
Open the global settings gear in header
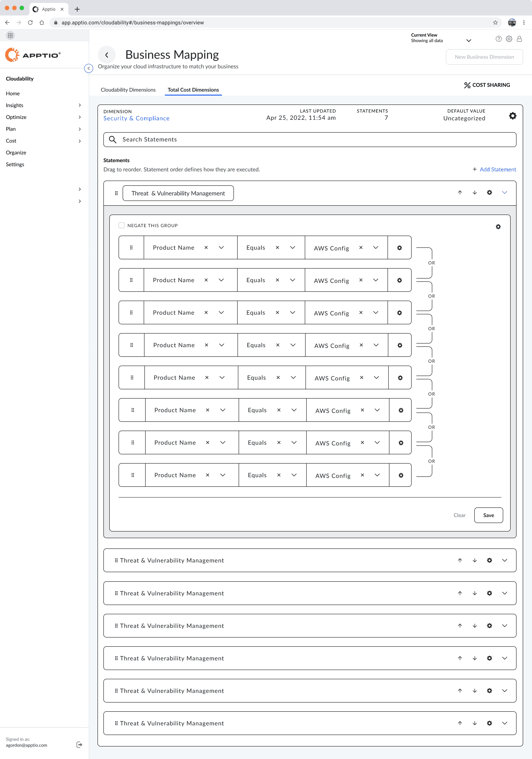pos(509,39)
